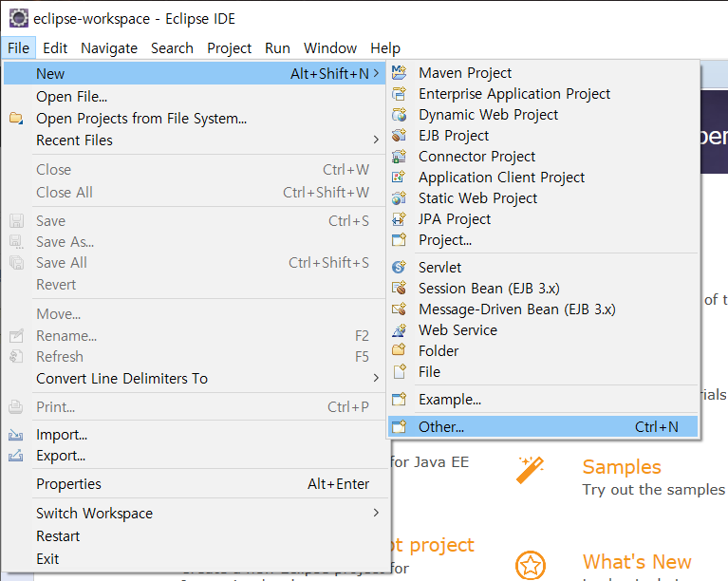Click the Import icon in File menu

tap(16, 435)
